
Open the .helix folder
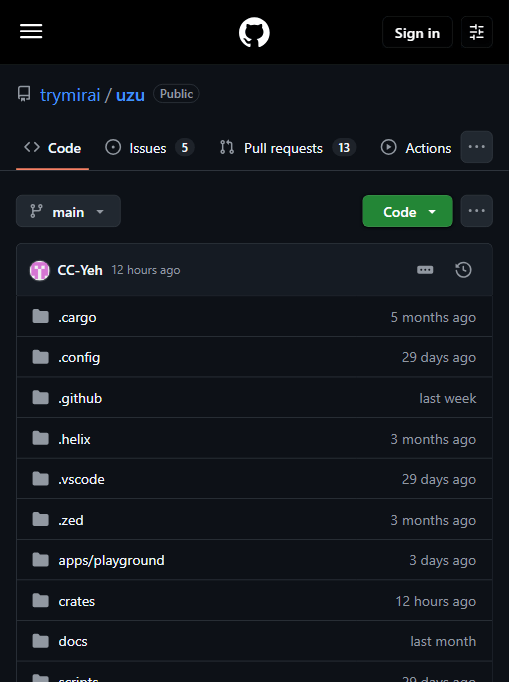coord(74,439)
